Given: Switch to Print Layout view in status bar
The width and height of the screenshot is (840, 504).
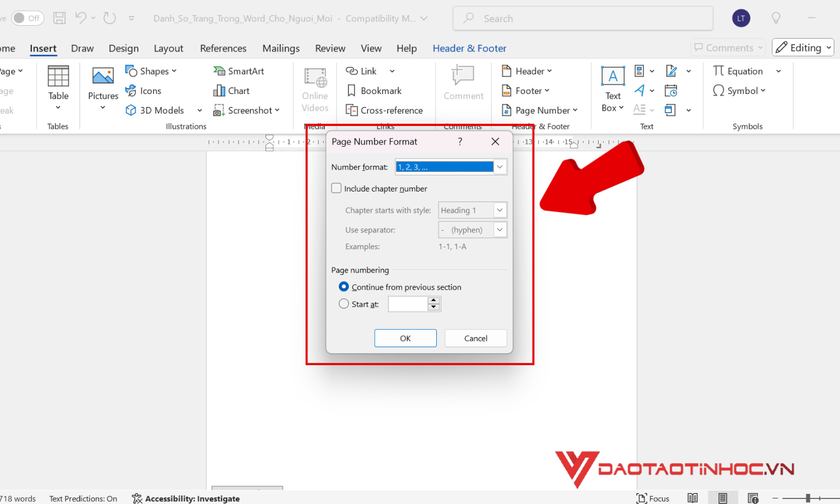Looking at the screenshot, I should 723,498.
